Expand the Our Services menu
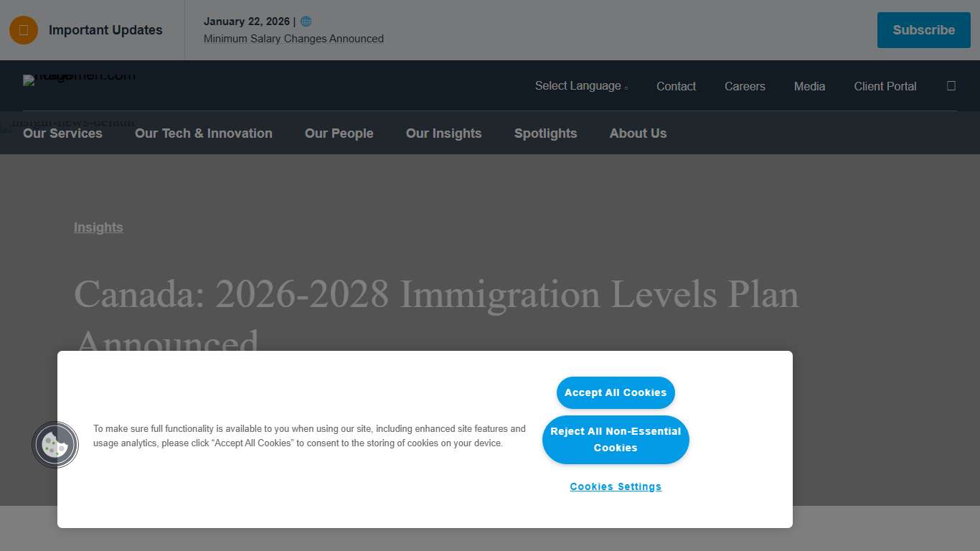Screen dimensions: 980x551 click(x=62, y=133)
